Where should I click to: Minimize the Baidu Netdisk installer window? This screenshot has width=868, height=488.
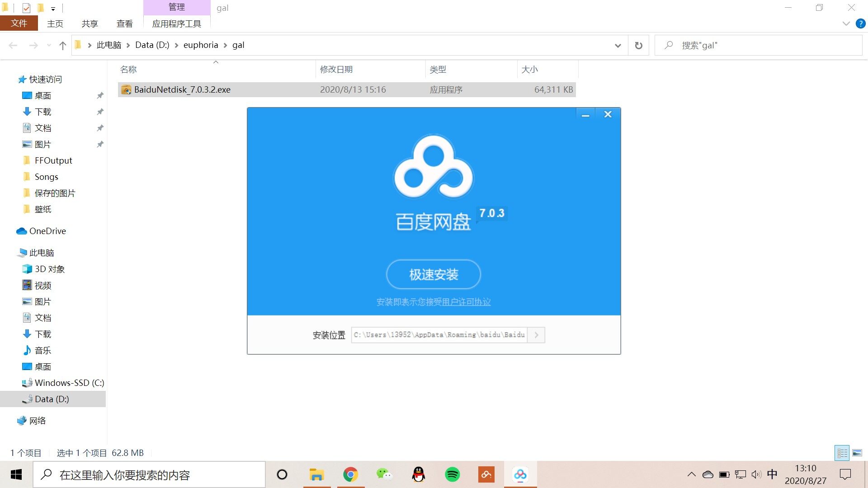pyautogui.click(x=585, y=115)
